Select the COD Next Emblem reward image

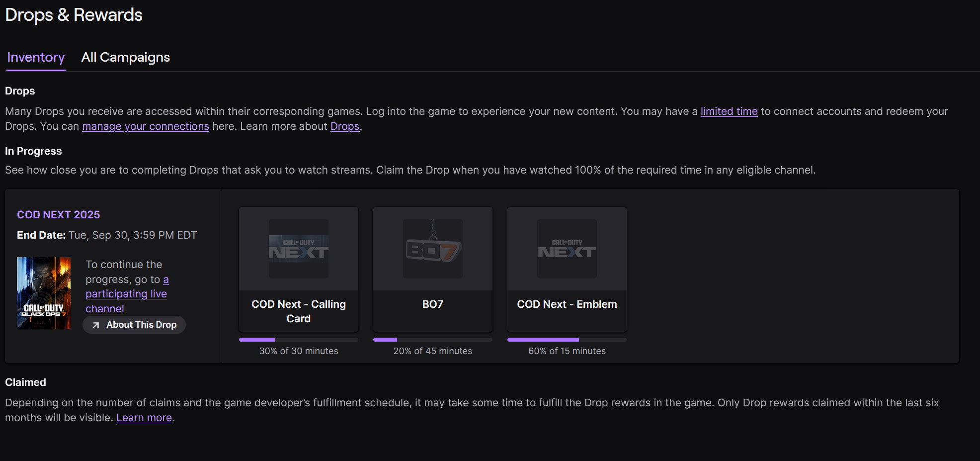click(x=567, y=249)
